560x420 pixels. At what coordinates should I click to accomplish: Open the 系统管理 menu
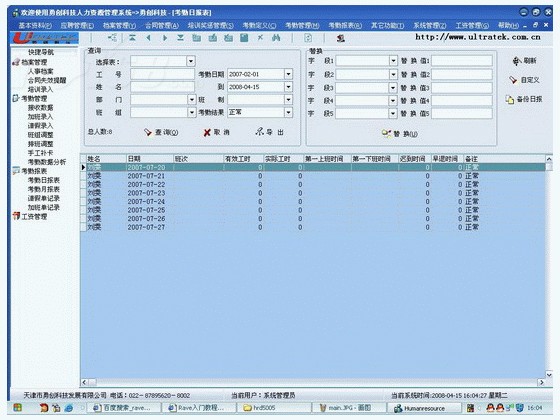[x=430, y=25]
